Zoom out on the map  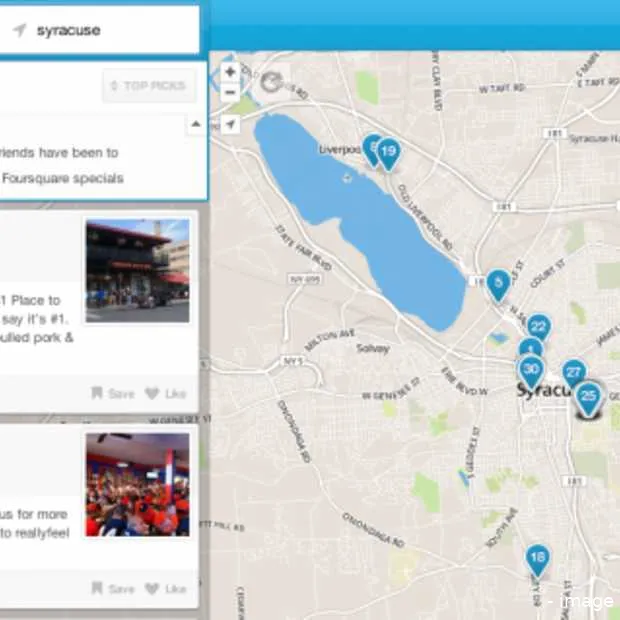coord(230,92)
